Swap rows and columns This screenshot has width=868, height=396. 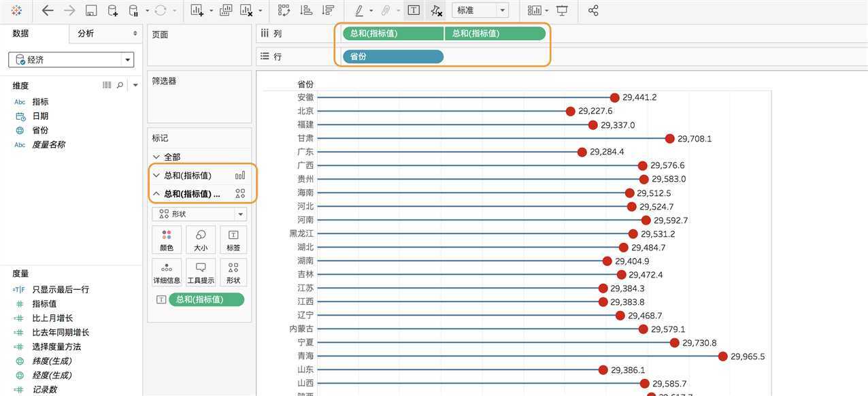[284, 10]
